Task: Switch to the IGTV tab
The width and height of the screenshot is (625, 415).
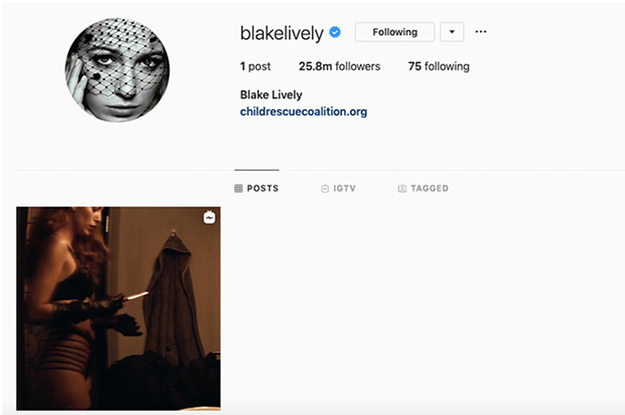Action: coord(338,188)
